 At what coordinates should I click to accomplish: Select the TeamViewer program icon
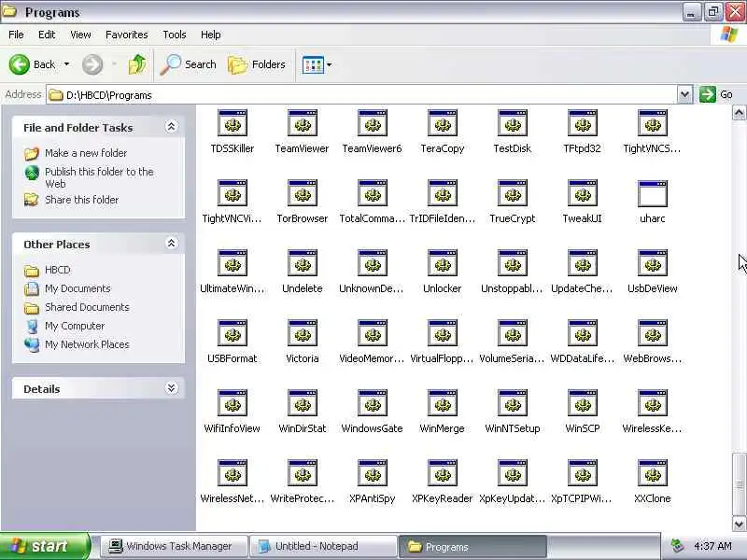(x=303, y=123)
